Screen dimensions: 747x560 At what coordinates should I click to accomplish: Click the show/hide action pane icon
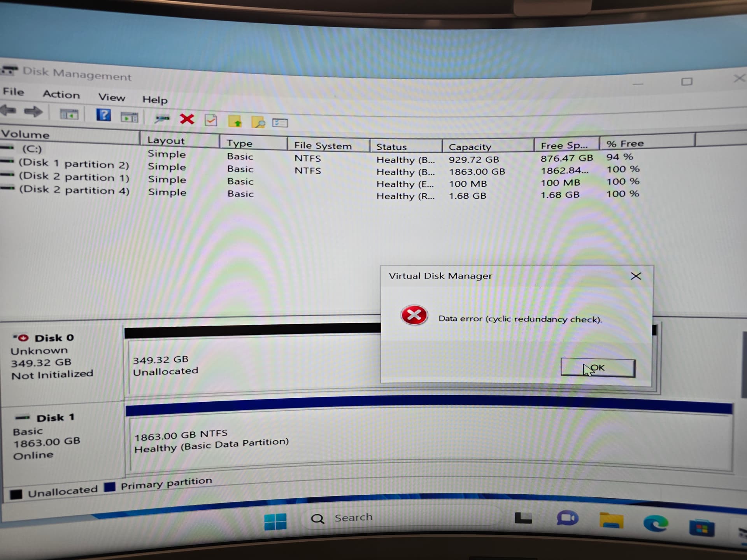pos(129,117)
